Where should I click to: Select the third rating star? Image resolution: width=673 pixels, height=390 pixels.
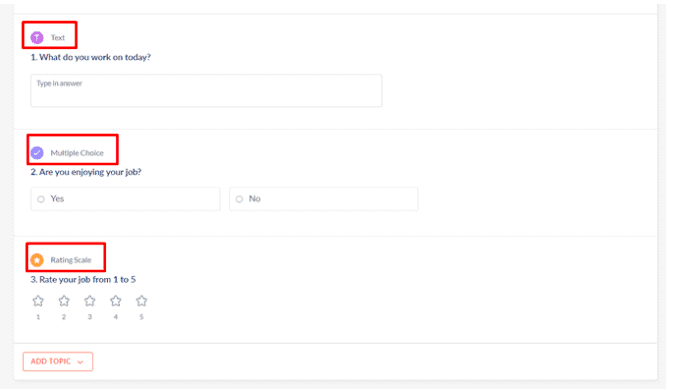point(90,301)
